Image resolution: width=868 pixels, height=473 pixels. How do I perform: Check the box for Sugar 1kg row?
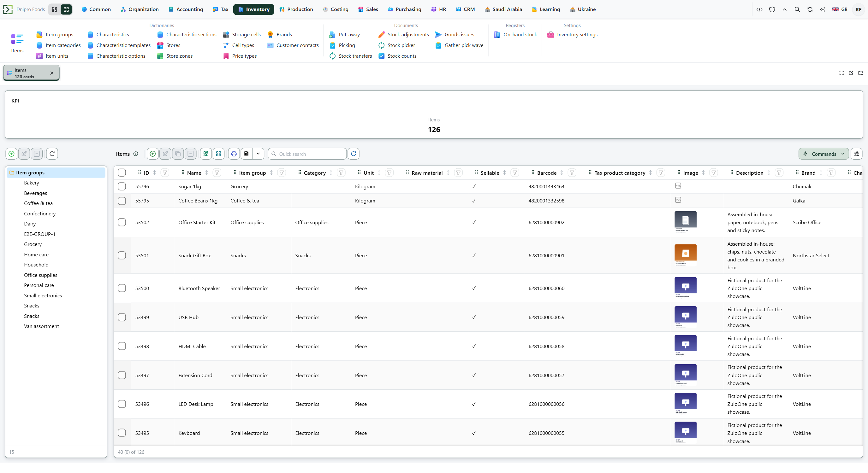pyautogui.click(x=122, y=186)
